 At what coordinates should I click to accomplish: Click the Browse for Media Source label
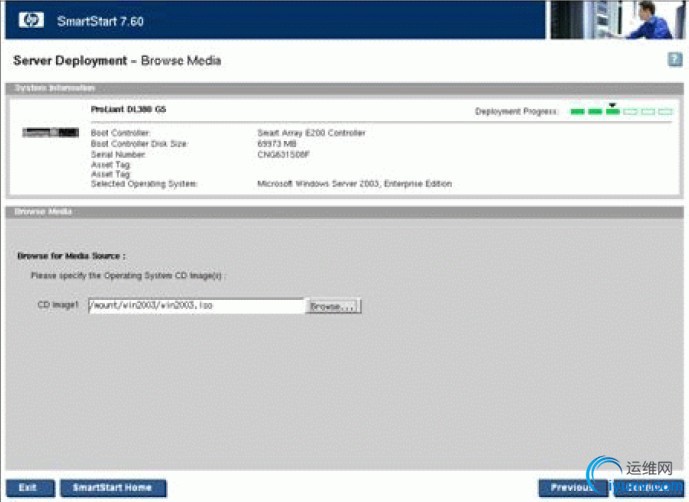71,256
